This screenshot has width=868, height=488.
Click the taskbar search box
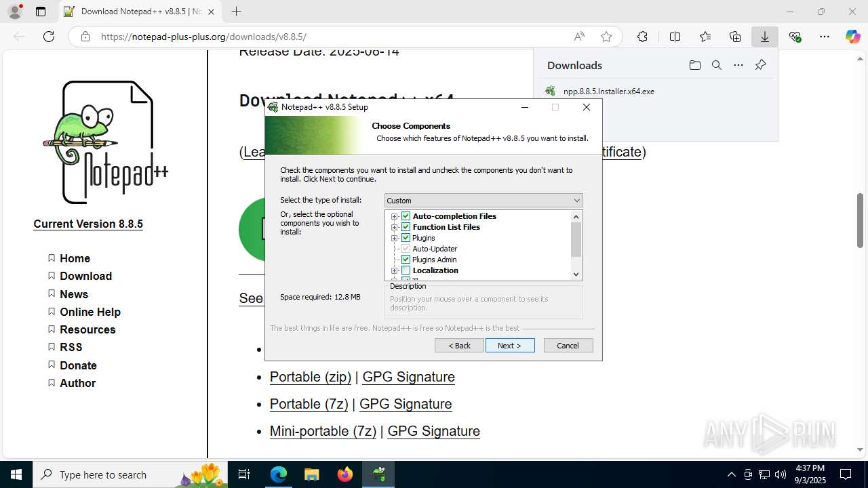pos(129,474)
